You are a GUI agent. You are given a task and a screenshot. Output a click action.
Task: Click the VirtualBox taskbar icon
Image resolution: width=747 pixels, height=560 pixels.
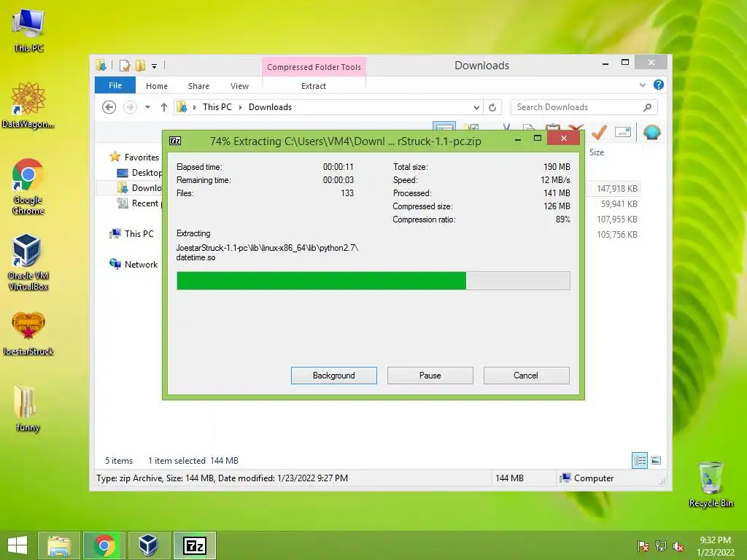point(148,545)
